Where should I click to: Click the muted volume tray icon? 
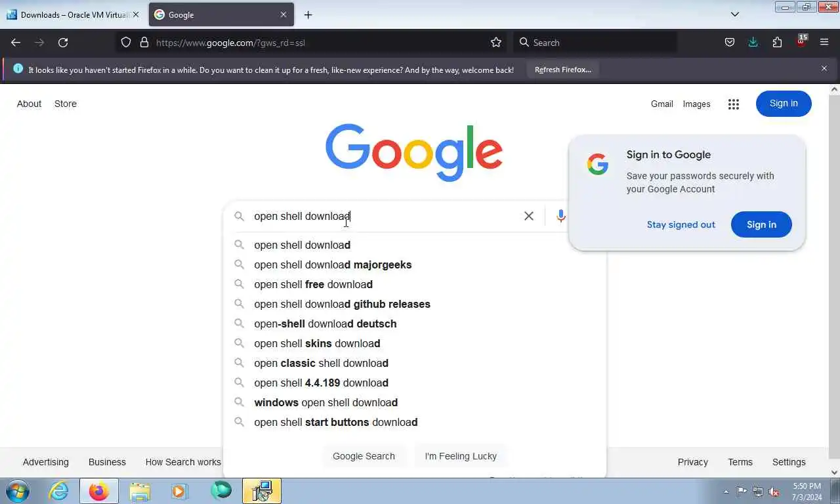774,492
